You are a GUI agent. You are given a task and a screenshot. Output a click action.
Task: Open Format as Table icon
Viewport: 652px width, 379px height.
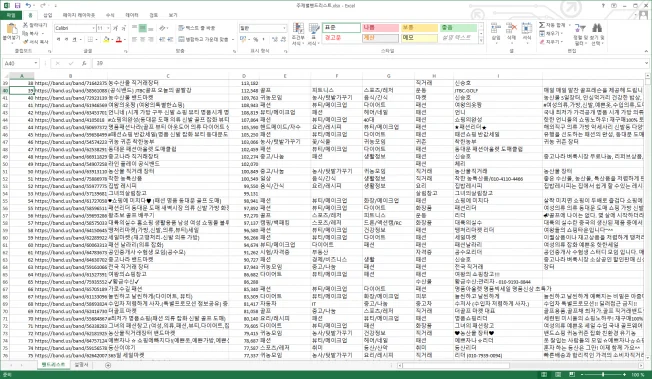(x=314, y=29)
